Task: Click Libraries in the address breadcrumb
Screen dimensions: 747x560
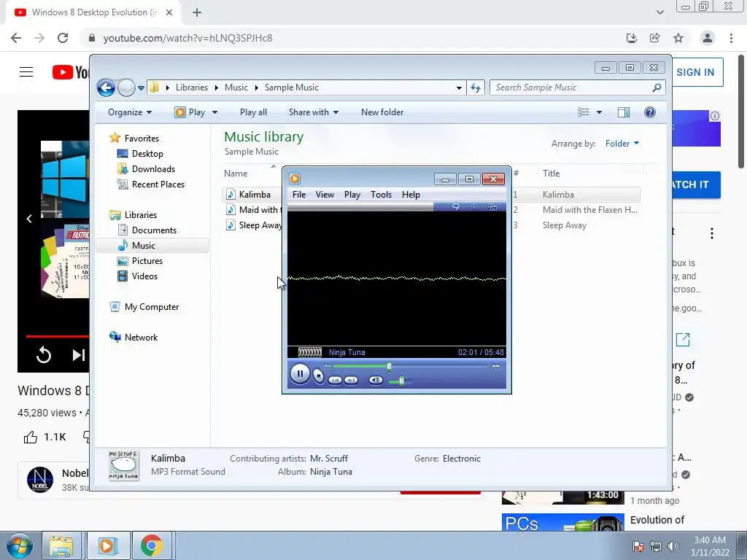Action: coord(192,87)
